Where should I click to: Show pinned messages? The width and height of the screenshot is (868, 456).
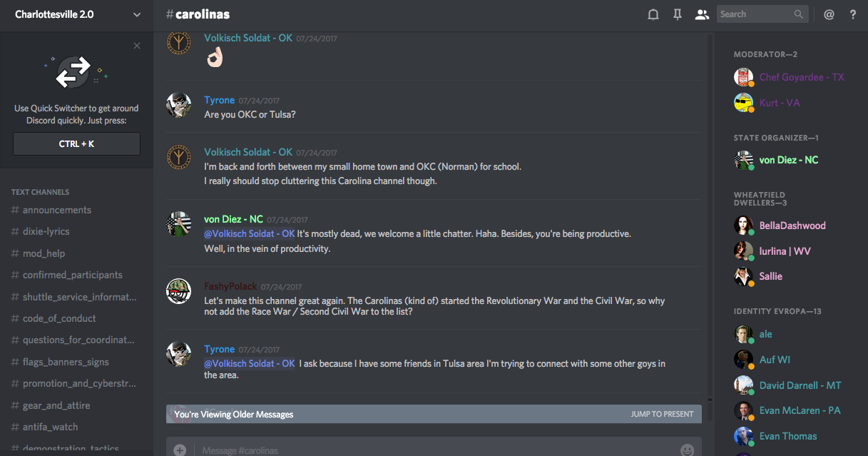[x=678, y=14]
